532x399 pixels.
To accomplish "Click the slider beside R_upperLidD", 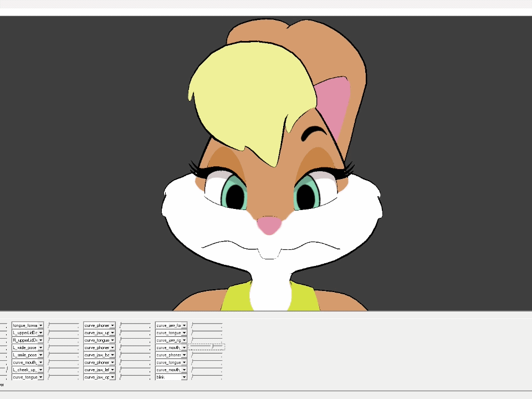I will click(63, 340).
